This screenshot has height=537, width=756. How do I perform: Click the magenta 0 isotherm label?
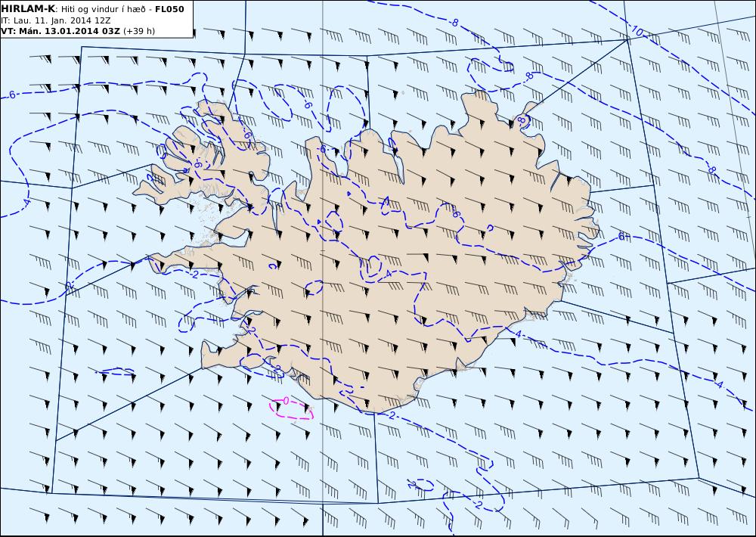click(286, 400)
